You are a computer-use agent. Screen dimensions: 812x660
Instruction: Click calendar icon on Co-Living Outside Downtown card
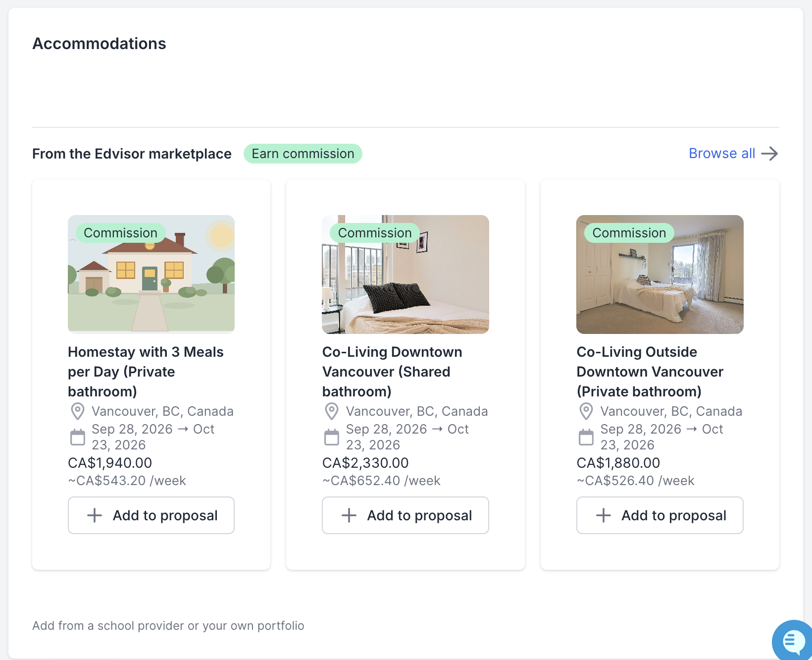(x=586, y=437)
